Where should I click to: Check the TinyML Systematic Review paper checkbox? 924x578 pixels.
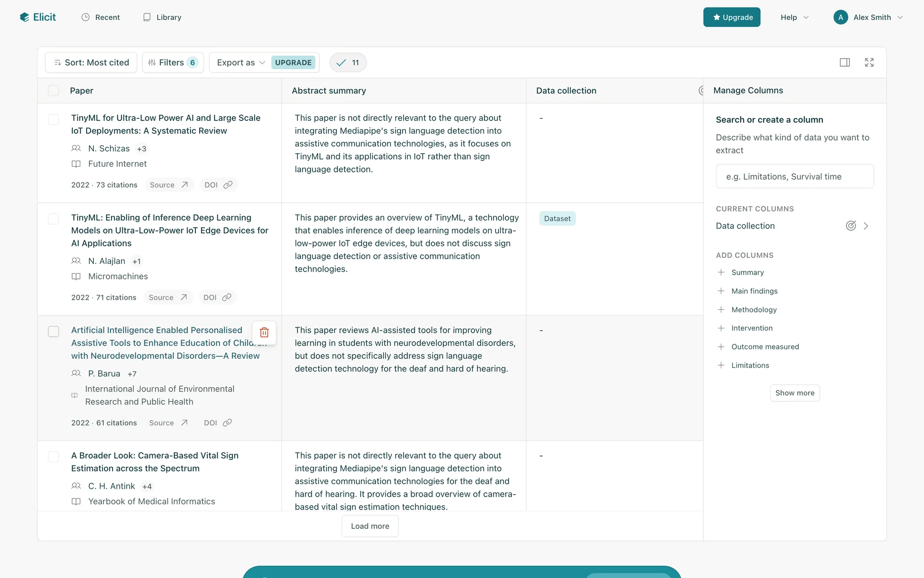point(53,119)
